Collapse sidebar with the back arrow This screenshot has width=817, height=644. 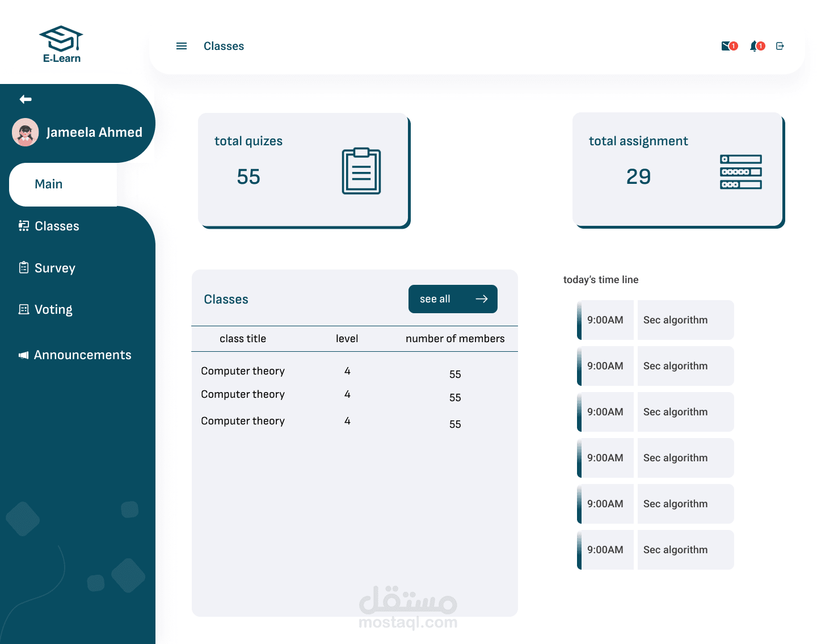[x=26, y=99]
